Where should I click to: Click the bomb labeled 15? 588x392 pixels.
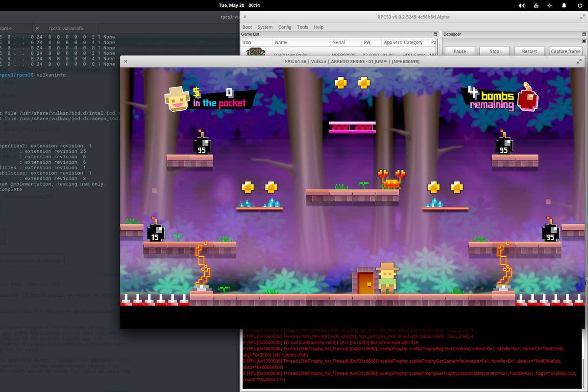(x=155, y=230)
